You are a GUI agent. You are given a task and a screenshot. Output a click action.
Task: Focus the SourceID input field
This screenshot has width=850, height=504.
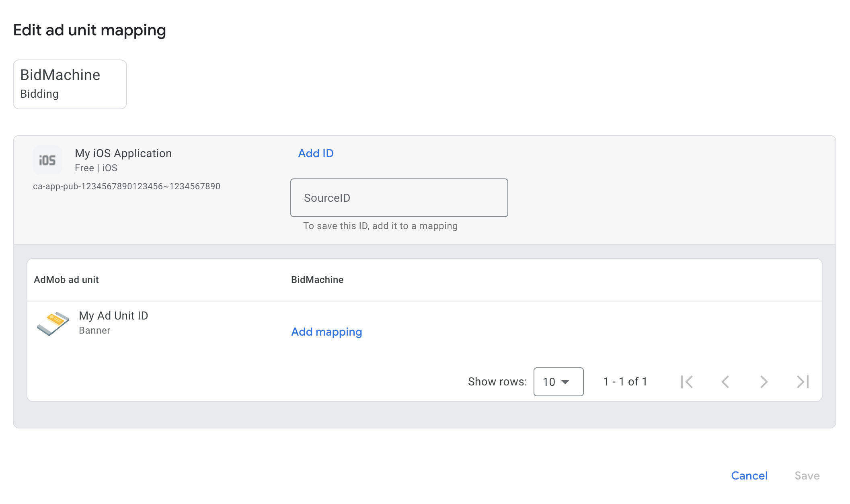tap(399, 198)
